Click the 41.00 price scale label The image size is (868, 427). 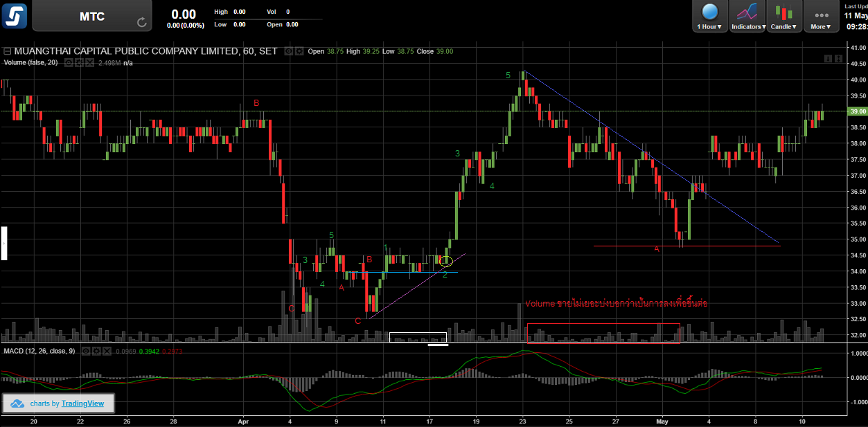[858, 47]
